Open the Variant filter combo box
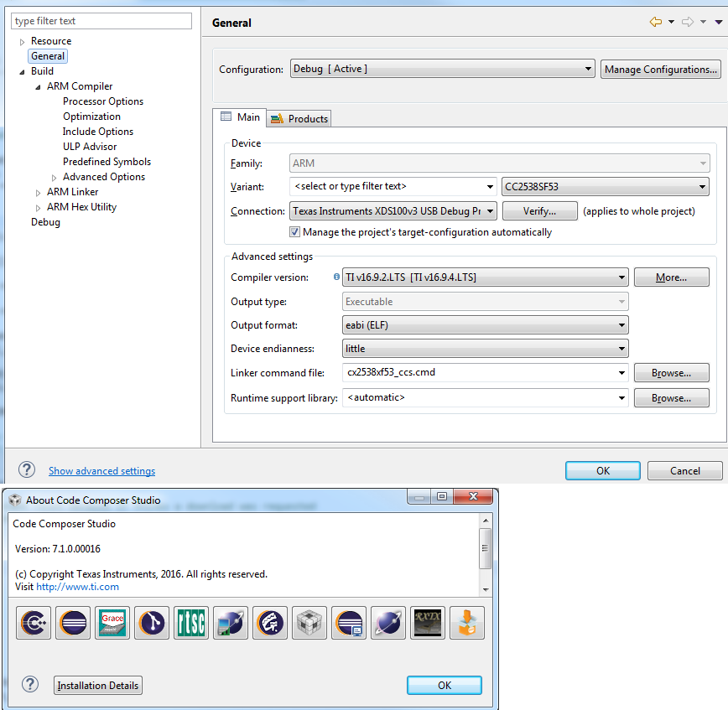The width and height of the screenshot is (728, 710). point(393,187)
